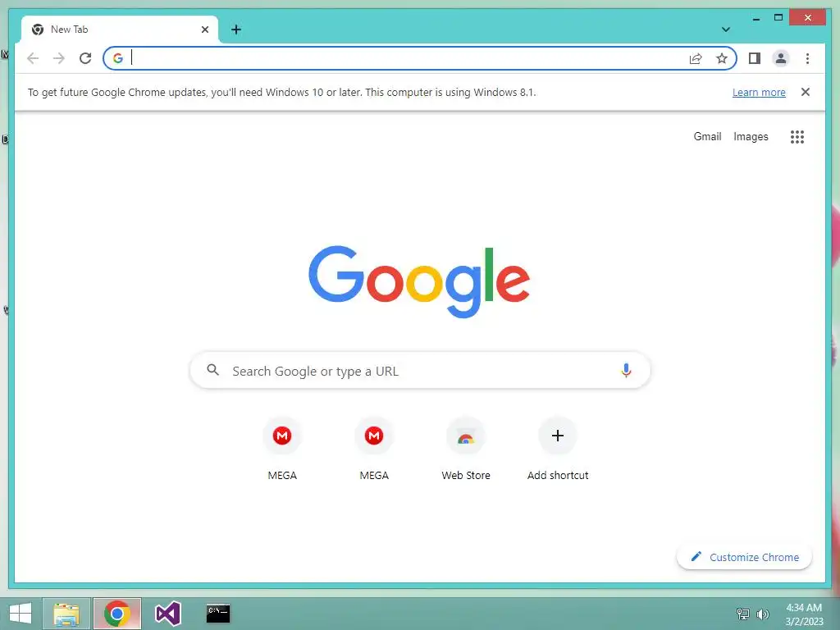This screenshot has width=840, height=630.
Task: Maximize the Chrome window
Action: [x=778, y=18]
